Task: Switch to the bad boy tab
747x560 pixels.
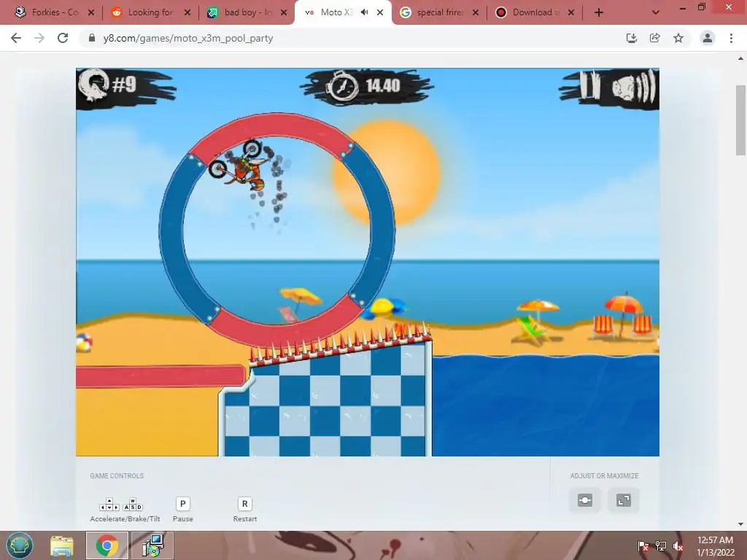Action: click(x=247, y=12)
